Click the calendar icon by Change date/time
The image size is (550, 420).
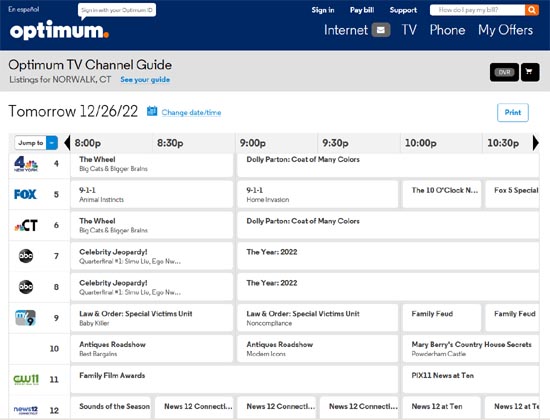[152, 111]
